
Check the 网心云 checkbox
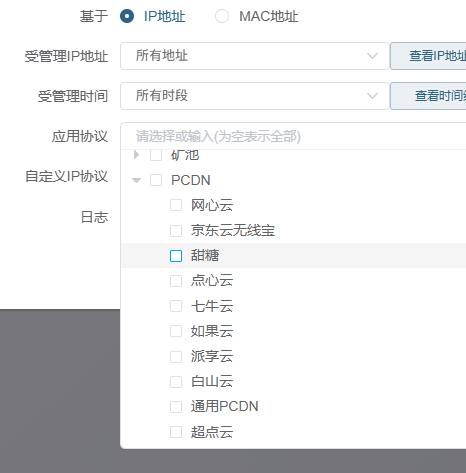[176, 205]
